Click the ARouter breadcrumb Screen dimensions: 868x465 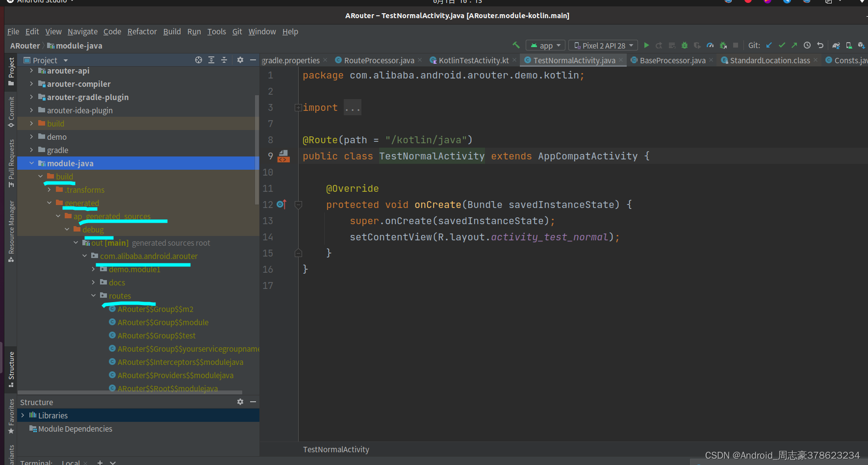[25, 46]
